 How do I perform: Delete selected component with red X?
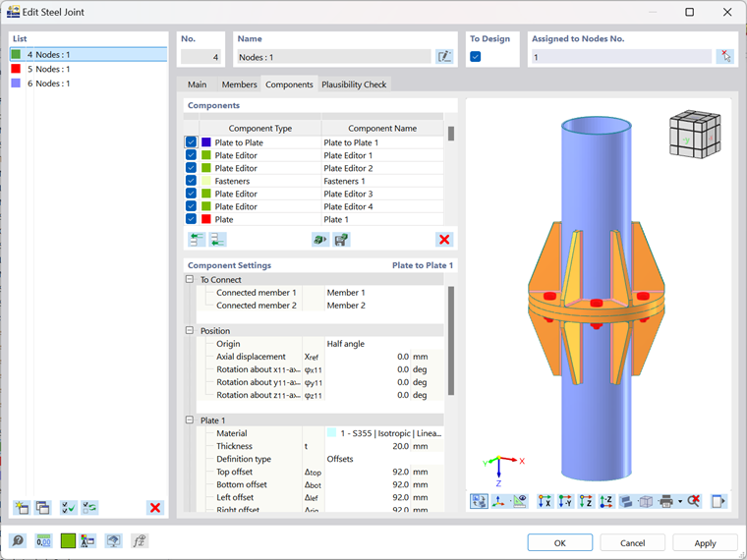(444, 239)
